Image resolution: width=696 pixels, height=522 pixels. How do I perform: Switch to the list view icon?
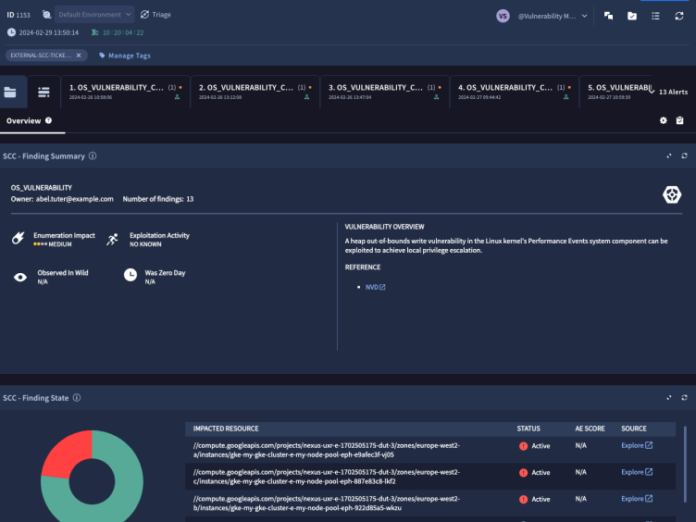tap(44, 92)
